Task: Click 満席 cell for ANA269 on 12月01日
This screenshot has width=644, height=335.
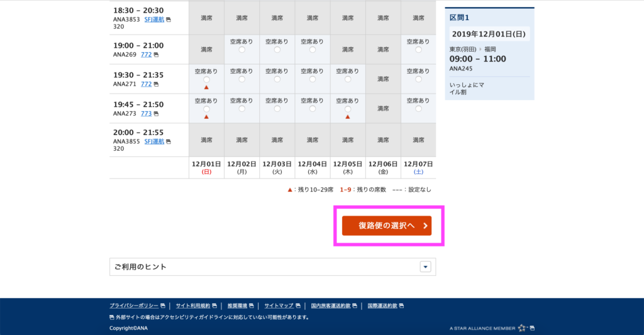Action: click(x=206, y=50)
